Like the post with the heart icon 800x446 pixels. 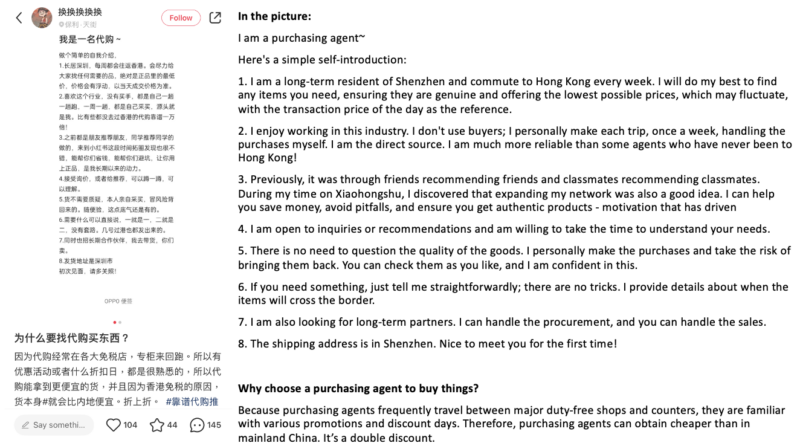pos(114,425)
